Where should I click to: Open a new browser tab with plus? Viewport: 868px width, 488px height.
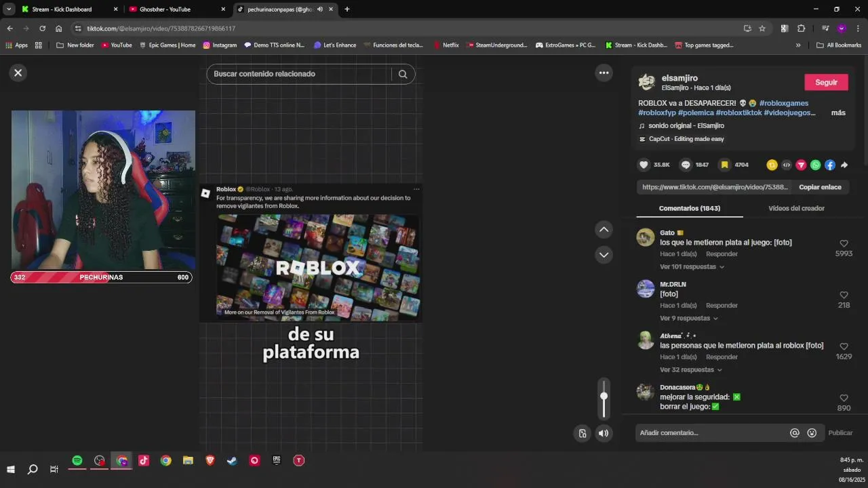[x=347, y=9]
